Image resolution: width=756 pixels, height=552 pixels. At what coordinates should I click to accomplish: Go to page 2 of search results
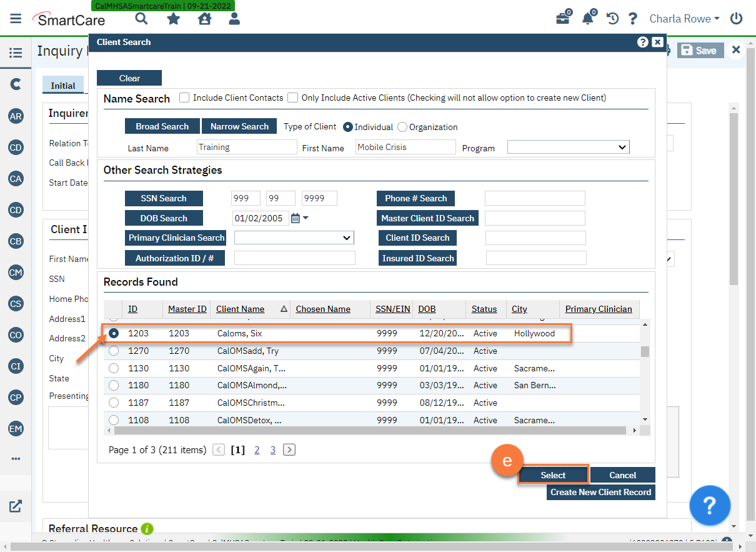pos(257,449)
